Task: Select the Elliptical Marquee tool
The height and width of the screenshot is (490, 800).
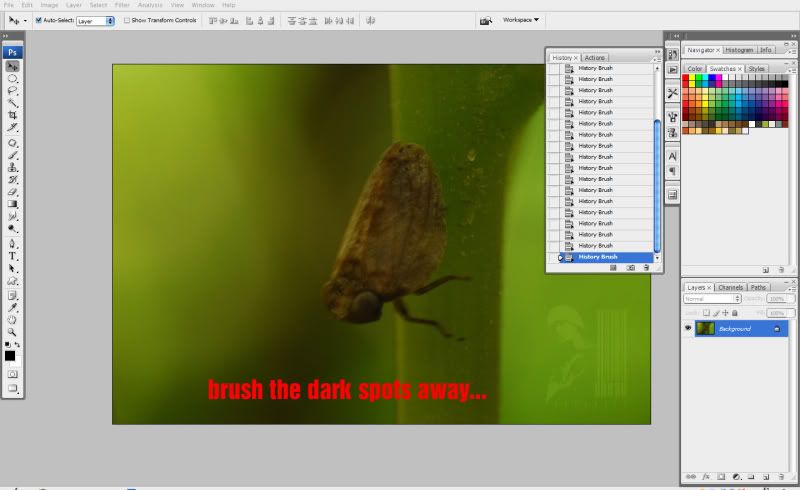Action: 12,79
